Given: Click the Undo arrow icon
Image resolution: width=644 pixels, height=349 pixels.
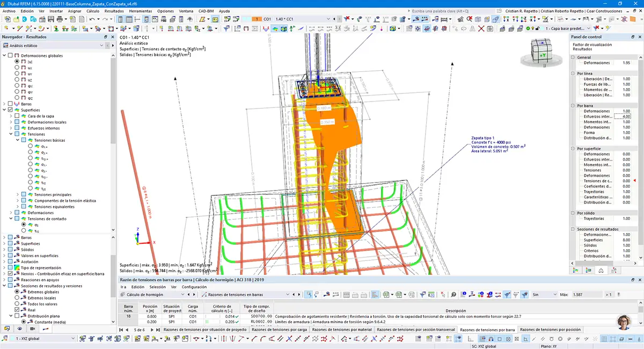Looking at the screenshot, I should (x=92, y=19).
